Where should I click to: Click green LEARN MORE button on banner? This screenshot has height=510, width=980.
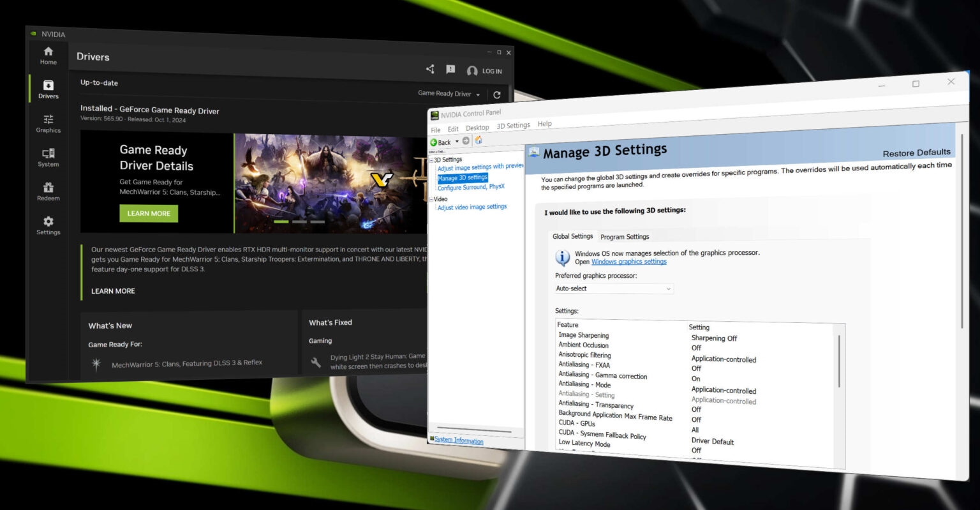(149, 213)
